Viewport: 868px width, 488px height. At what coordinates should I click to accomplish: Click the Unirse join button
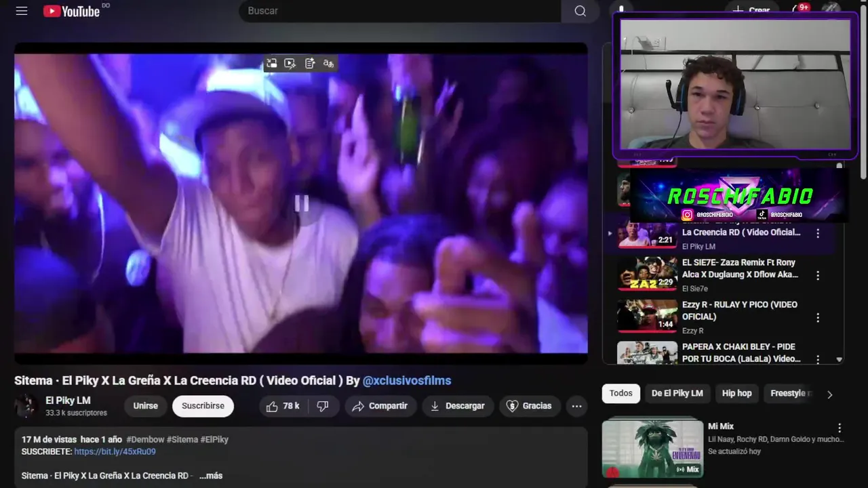click(145, 406)
